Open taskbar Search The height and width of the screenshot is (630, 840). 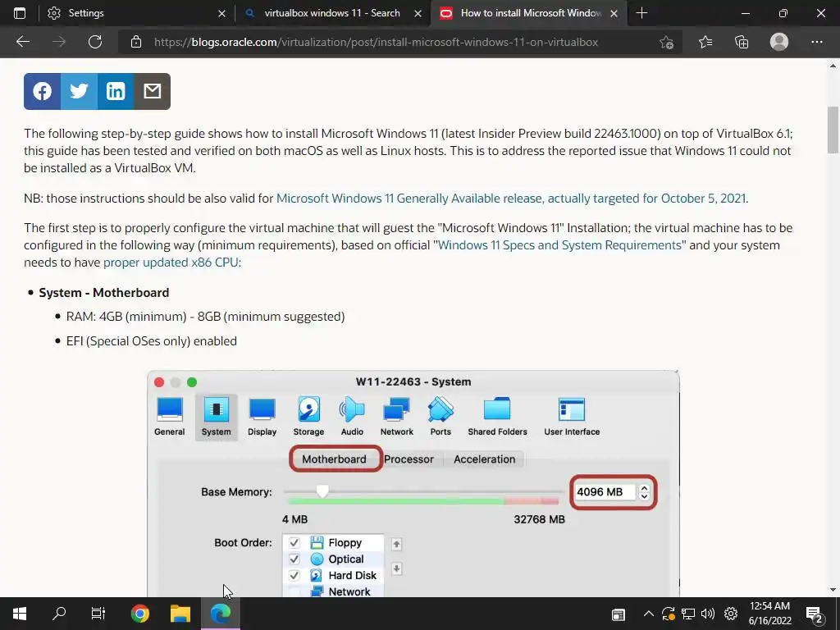59,614
